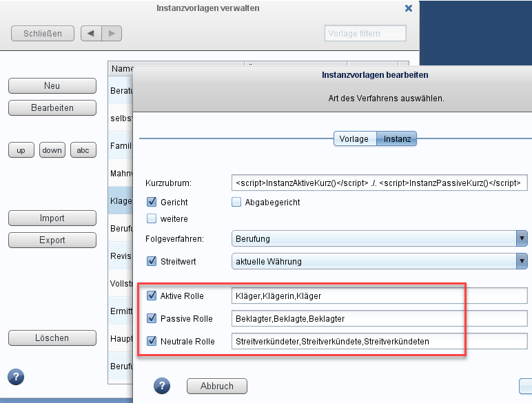Select the Ermitt row in list
Screen dimensions: 532x403
click(x=121, y=311)
